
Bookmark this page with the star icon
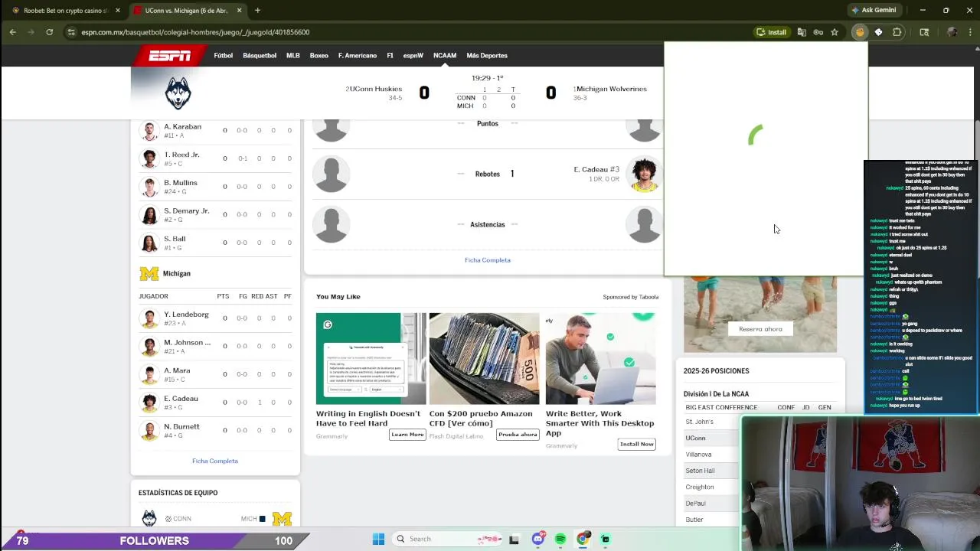coord(835,32)
